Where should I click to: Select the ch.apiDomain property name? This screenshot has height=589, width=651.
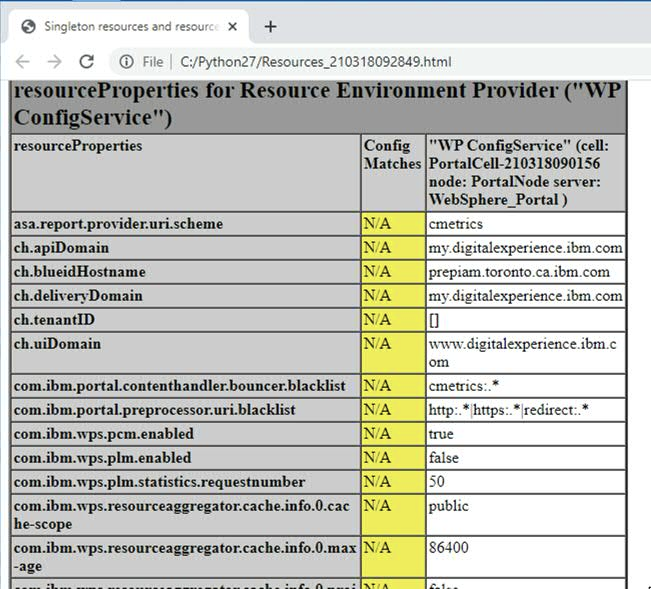click(x=61, y=248)
